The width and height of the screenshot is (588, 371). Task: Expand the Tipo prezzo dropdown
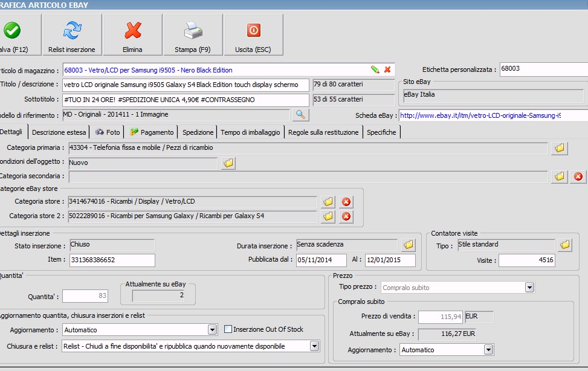point(529,288)
